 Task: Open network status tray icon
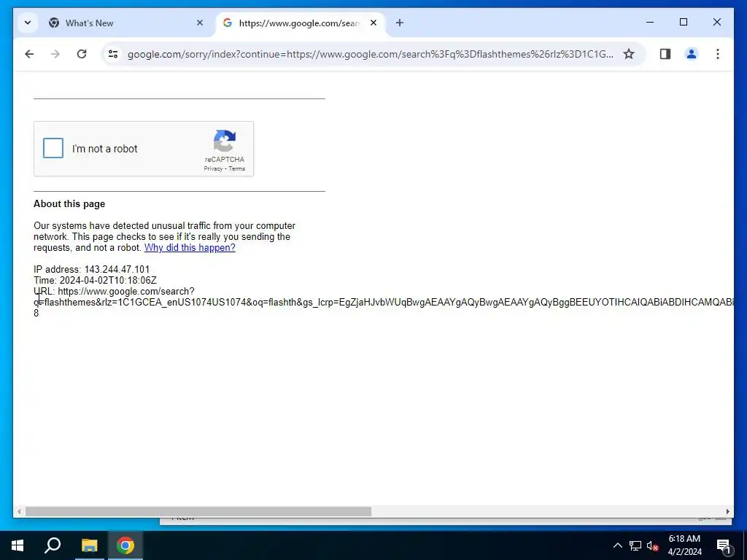point(635,545)
